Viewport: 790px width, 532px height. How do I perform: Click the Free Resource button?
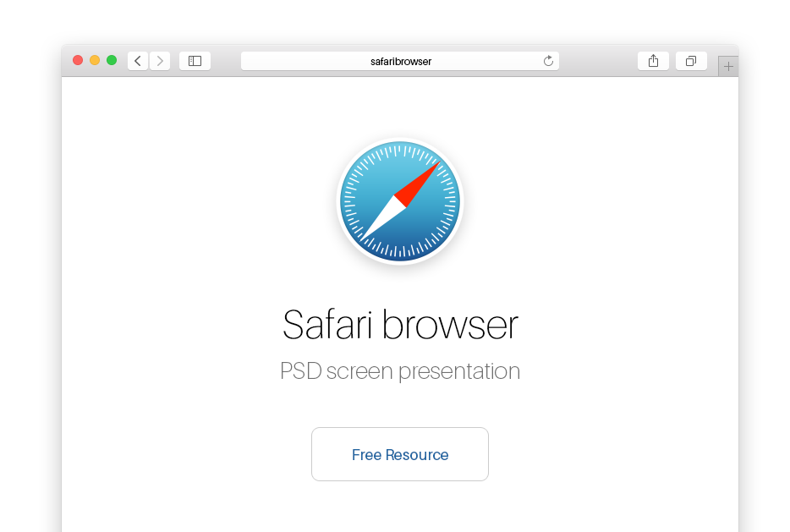[400, 454]
